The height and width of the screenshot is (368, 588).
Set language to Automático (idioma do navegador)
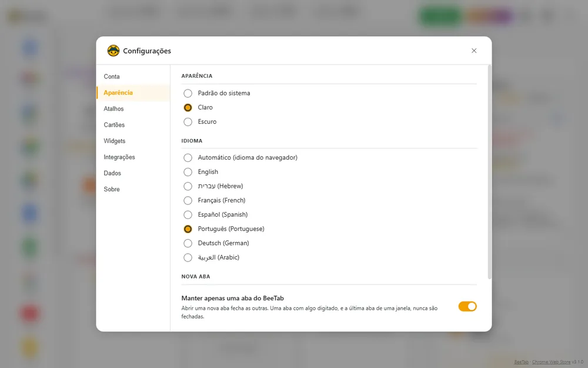(x=188, y=158)
